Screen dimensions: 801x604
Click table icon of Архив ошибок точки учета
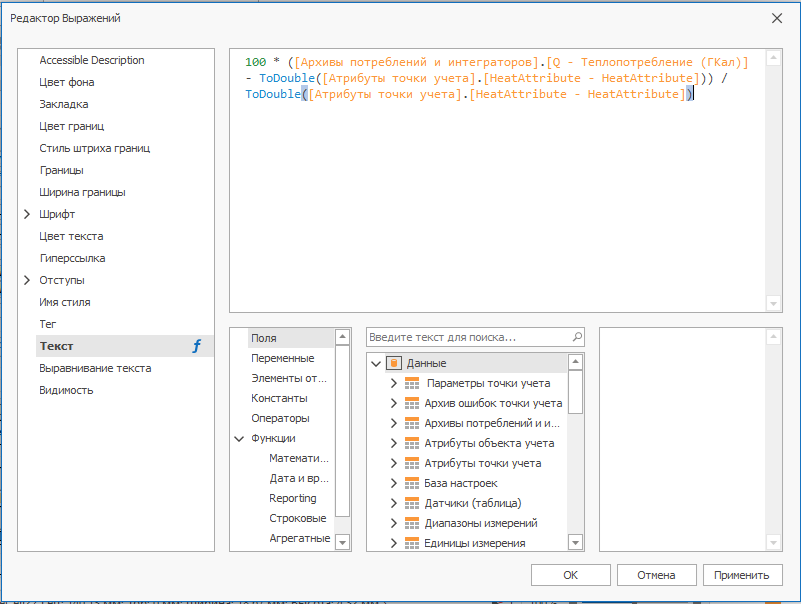[412, 403]
